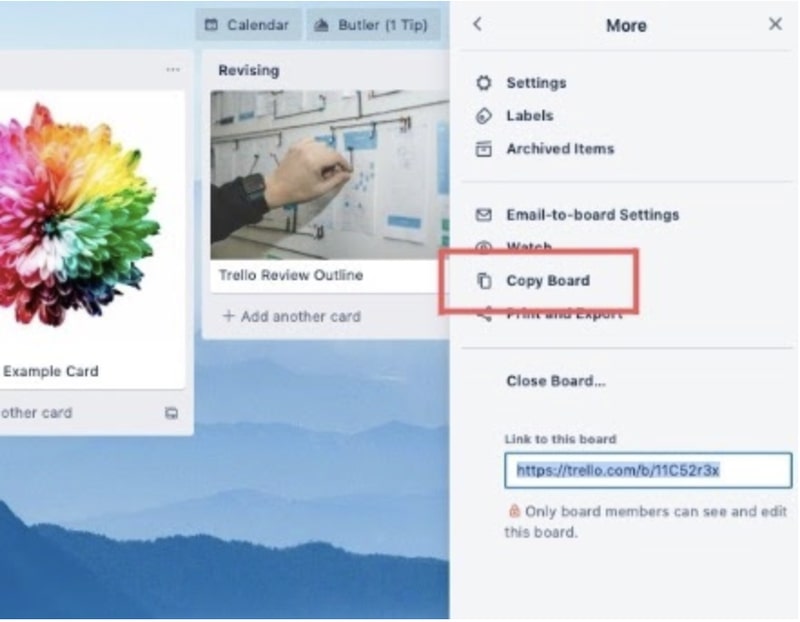Screen dimensions: 800x622
Task: Click the card template icon in list footer
Action: point(171,413)
